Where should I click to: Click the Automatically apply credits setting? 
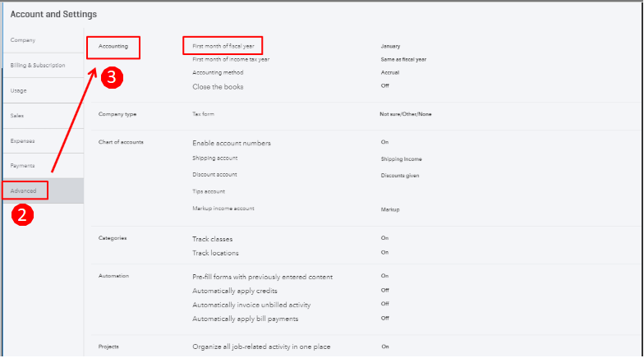[x=235, y=291]
